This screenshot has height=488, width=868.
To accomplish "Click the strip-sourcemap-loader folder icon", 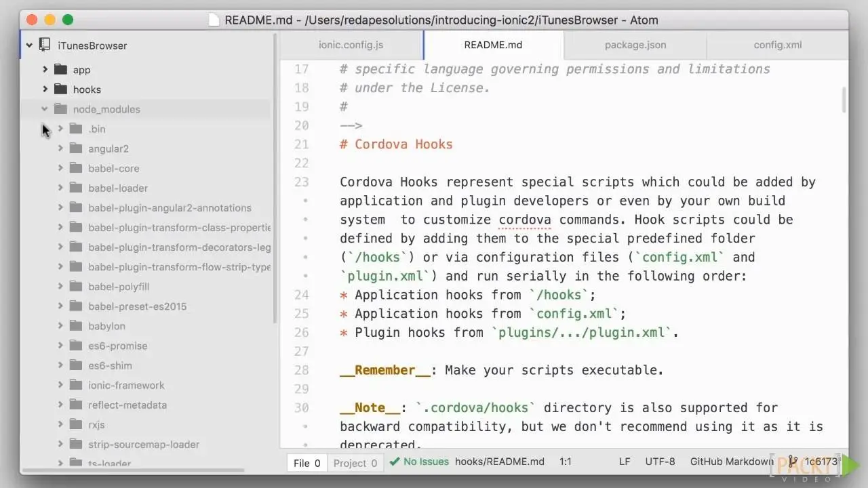I will pyautogui.click(x=76, y=444).
